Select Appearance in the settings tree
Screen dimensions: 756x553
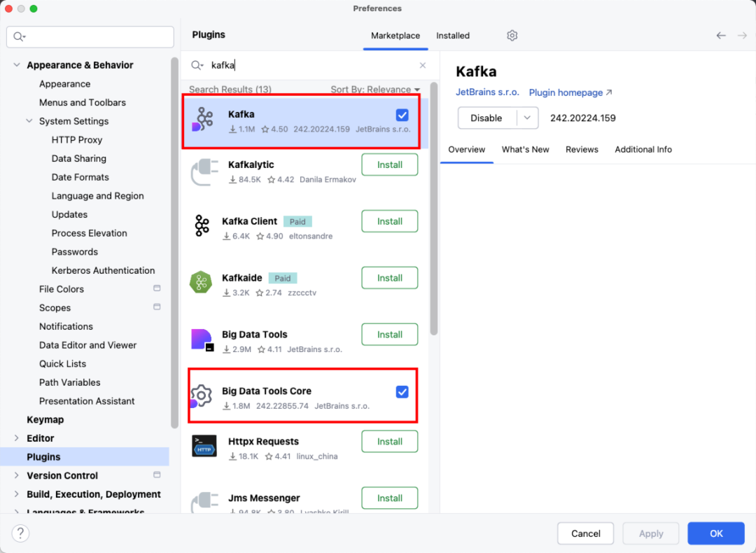pos(64,84)
